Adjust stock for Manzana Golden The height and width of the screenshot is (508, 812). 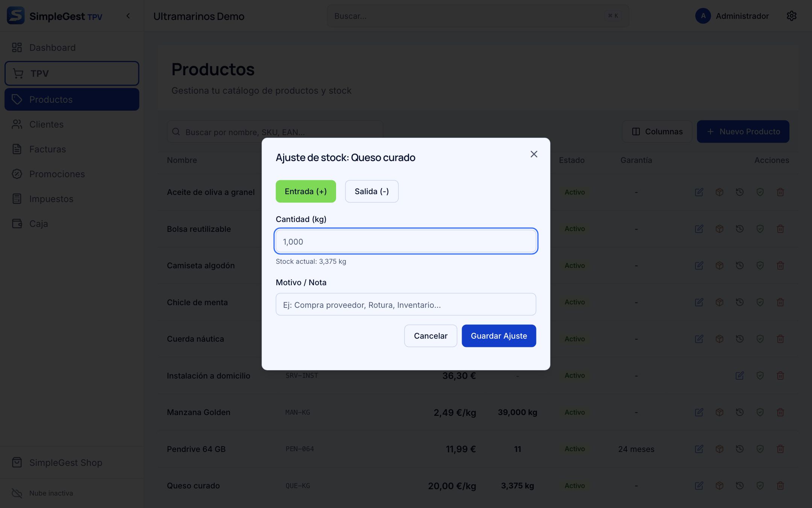719,412
